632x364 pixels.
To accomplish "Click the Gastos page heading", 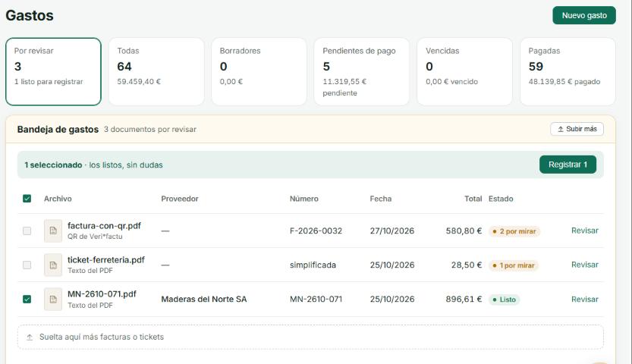I will coord(30,15).
